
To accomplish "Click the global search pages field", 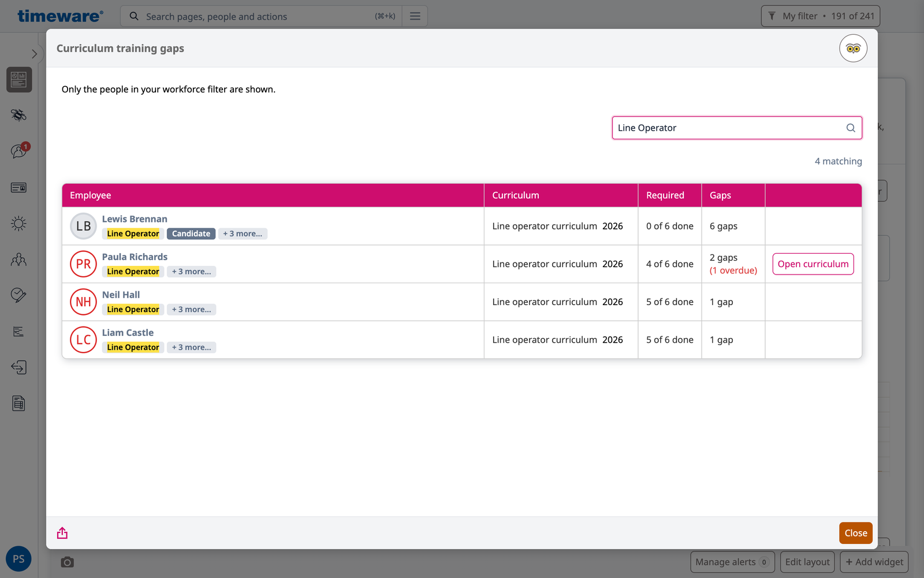I will (x=261, y=16).
